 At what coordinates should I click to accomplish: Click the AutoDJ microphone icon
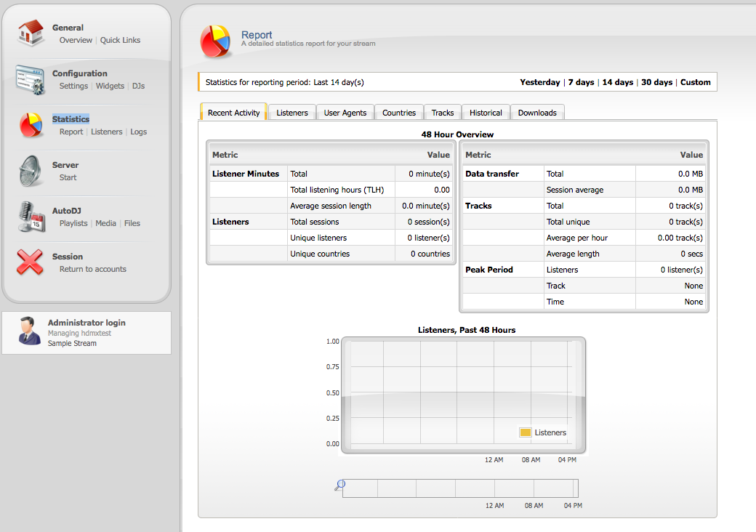[31, 217]
